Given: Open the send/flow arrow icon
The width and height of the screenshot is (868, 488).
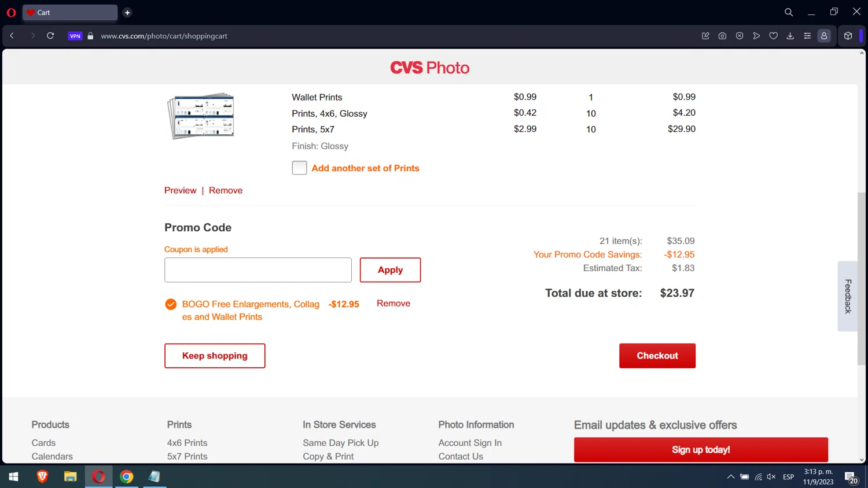Looking at the screenshot, I should pyautogui.click(x=756, y=36).
